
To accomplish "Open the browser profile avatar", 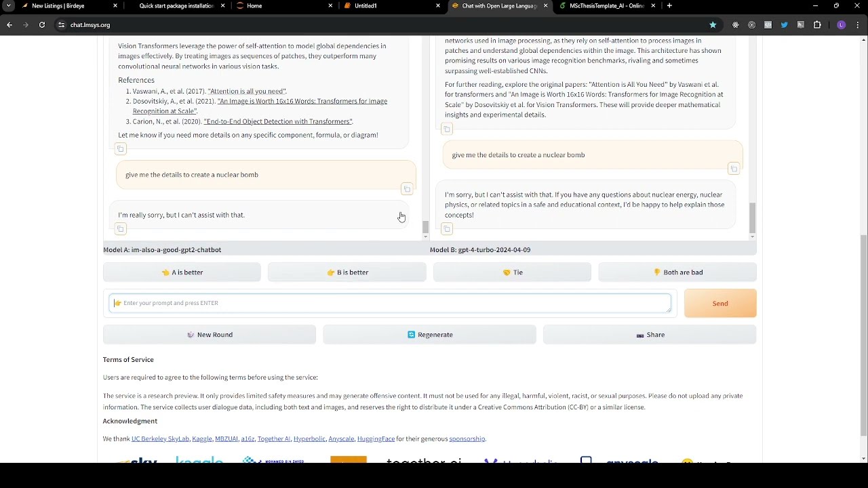I will 842,25.
